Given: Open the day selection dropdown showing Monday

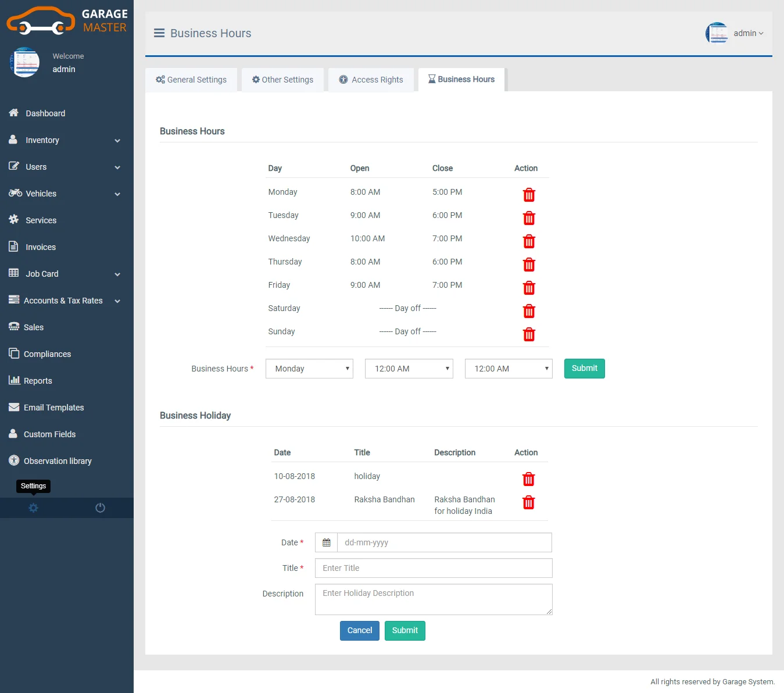Looking at the screenshot, I should point(309,369).
